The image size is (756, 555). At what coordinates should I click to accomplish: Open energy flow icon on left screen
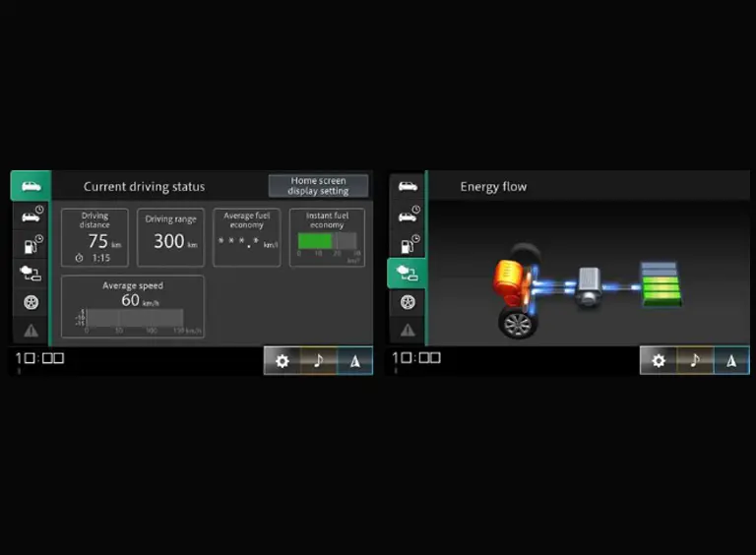tap(31, 274)
